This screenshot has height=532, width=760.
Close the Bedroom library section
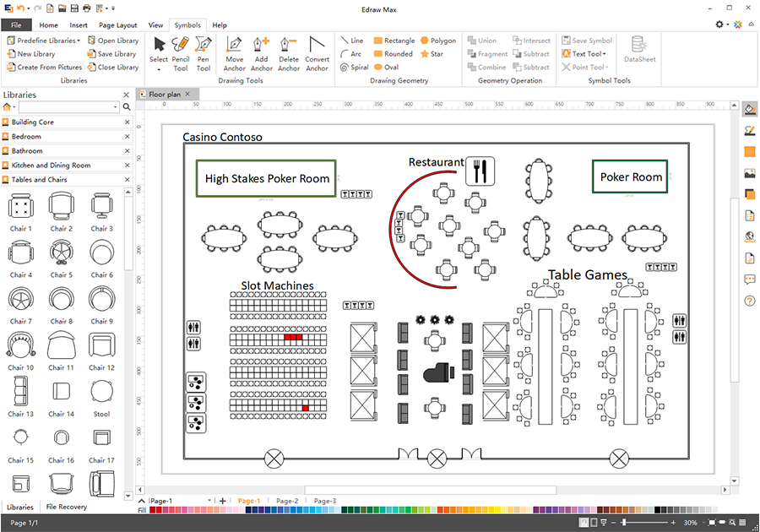point(127,137)
